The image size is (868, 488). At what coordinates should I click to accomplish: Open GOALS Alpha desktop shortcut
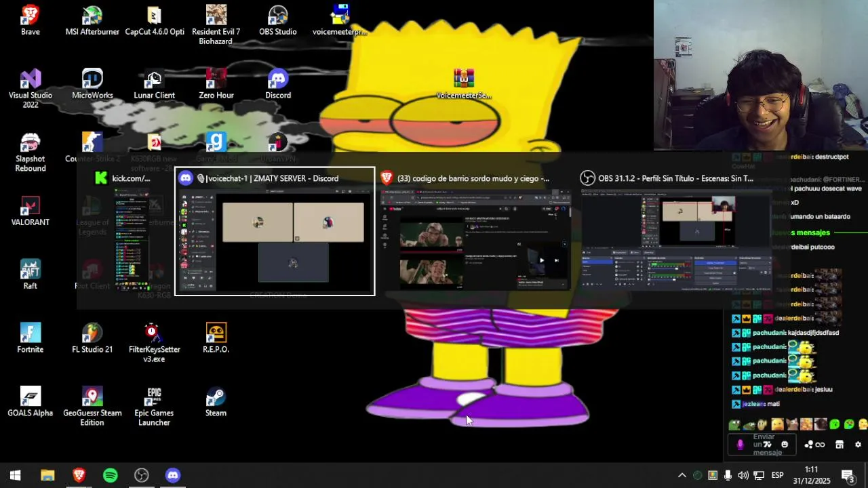tap(30, 402)
